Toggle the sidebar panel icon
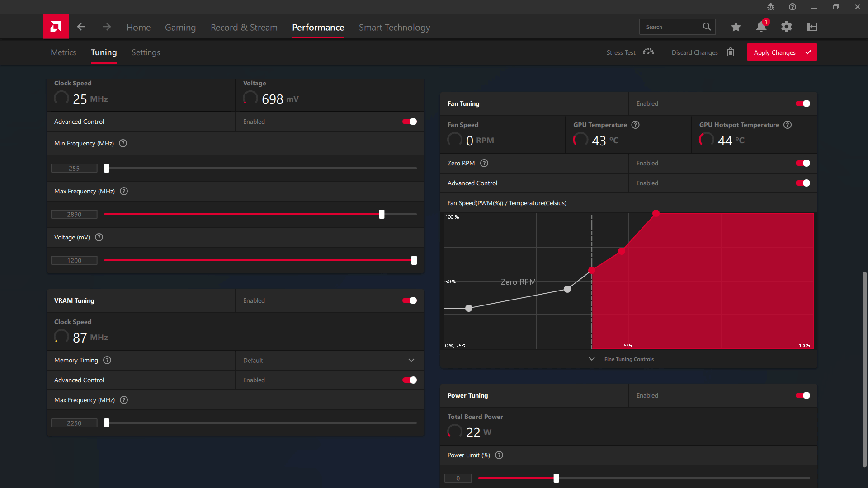This screenshot has width=868, height=488. tap(812, 27)
